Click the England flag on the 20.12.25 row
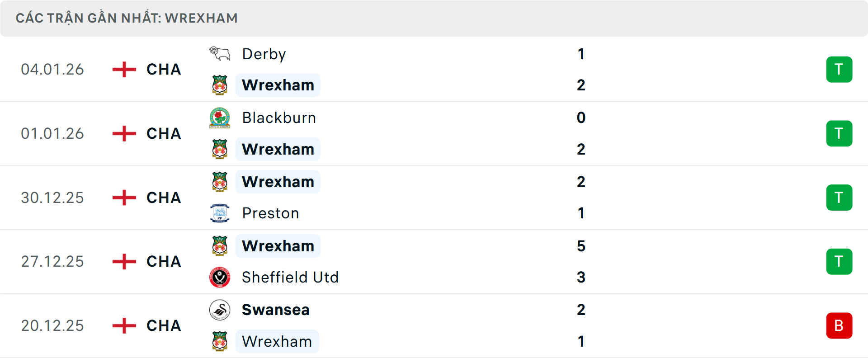Image resolution: width=868 pixels, height=358 pixels. (124, 325)
